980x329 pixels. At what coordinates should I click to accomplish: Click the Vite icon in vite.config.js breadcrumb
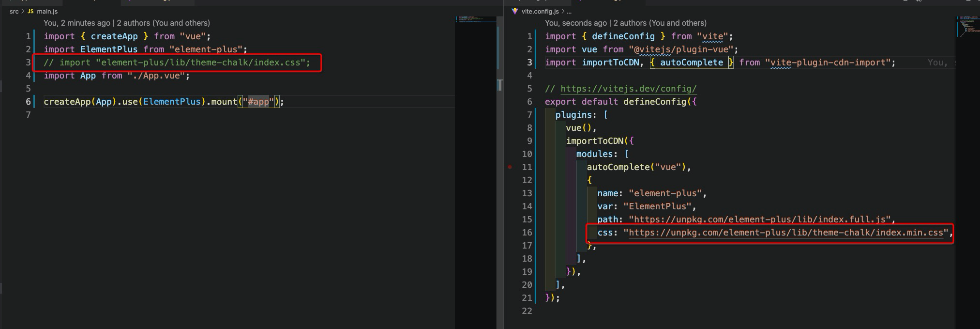click(x=515, y=11)
